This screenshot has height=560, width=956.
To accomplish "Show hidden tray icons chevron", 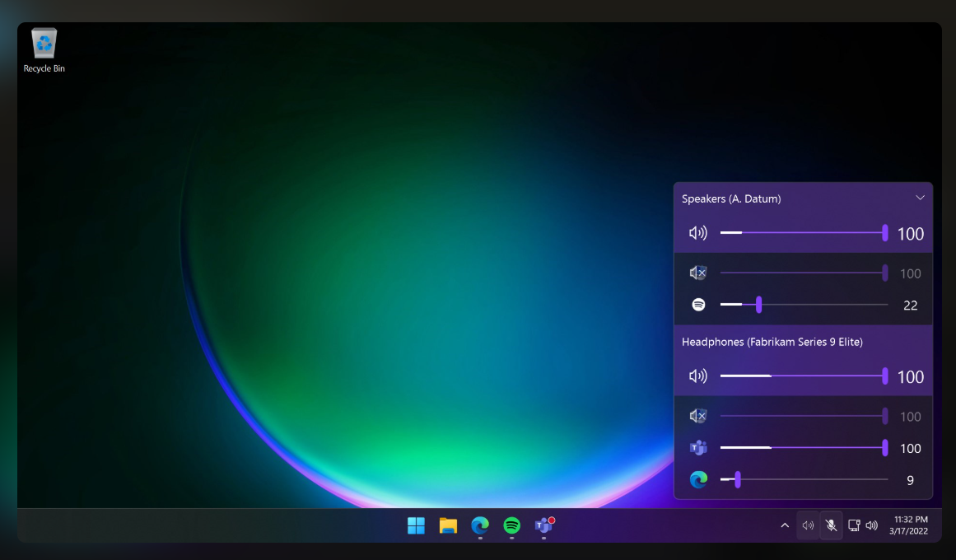I will (785, 525).
